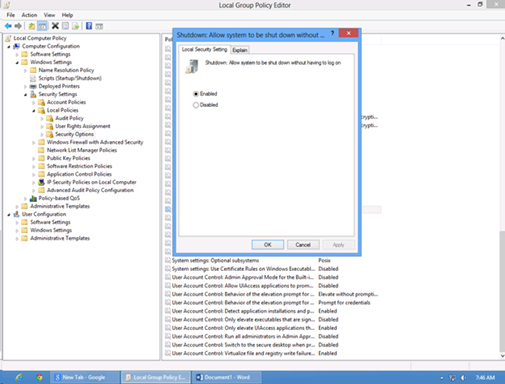
Task: Select the Enabled radio button
Action: 196,94
